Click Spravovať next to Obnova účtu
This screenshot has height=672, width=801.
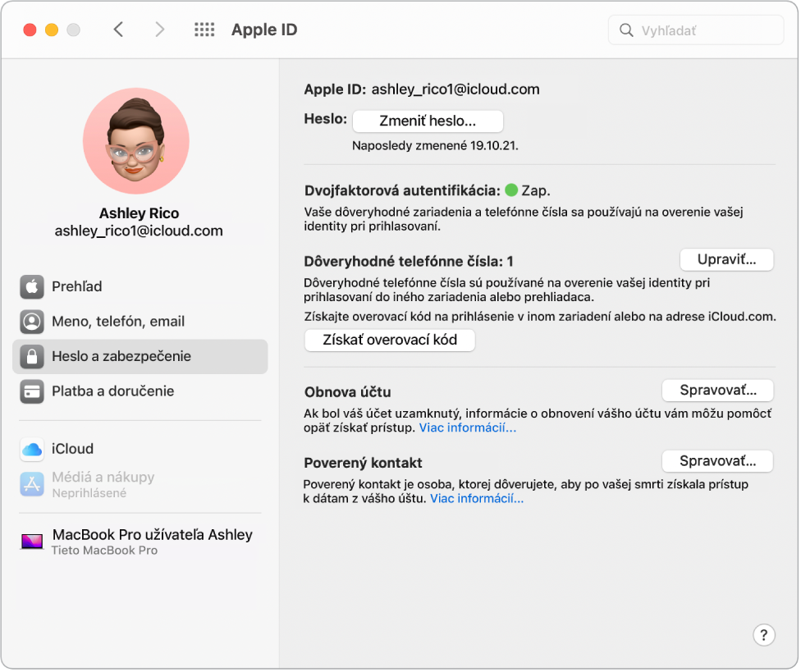click(717, 390)
